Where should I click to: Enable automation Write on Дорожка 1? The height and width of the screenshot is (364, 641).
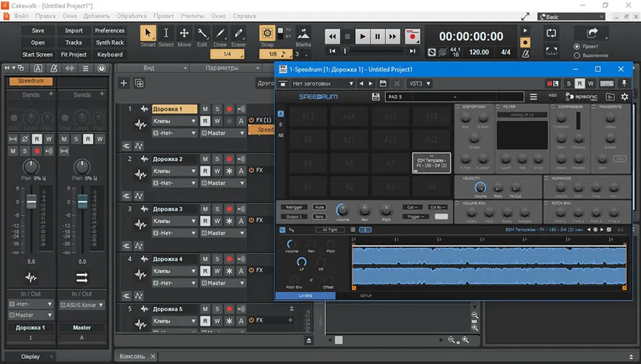217,121
